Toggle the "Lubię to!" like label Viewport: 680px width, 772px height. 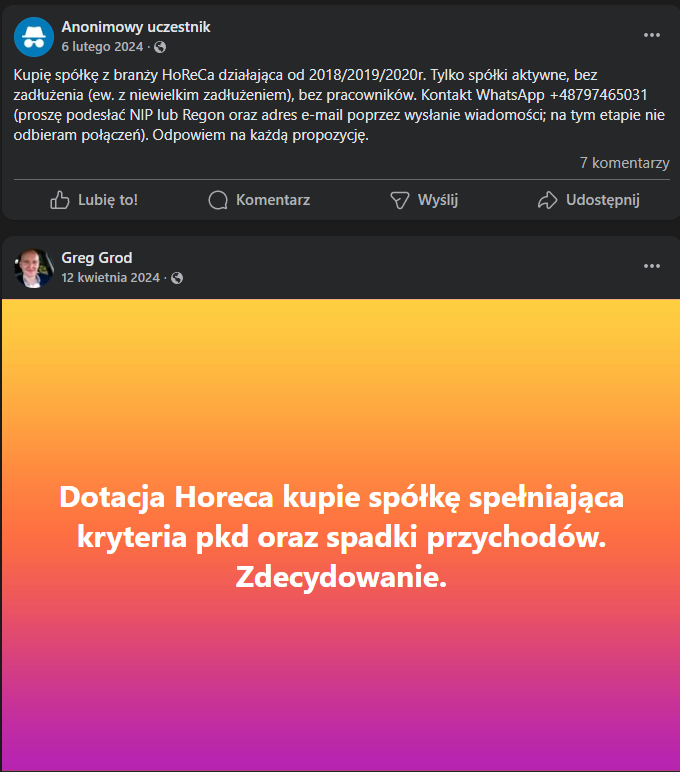108,200
